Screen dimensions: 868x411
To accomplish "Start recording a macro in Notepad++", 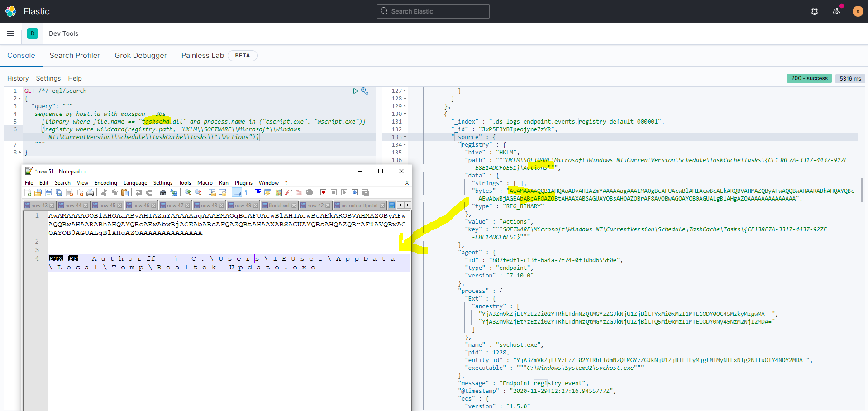I will 323,192.
